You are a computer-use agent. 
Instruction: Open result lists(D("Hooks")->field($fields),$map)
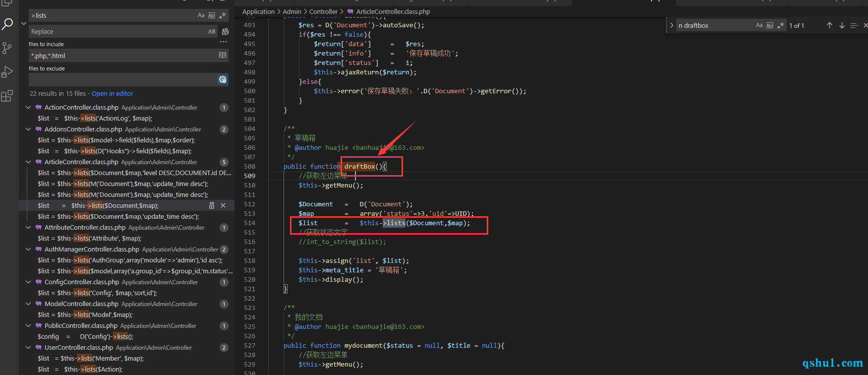click(115, 151)
